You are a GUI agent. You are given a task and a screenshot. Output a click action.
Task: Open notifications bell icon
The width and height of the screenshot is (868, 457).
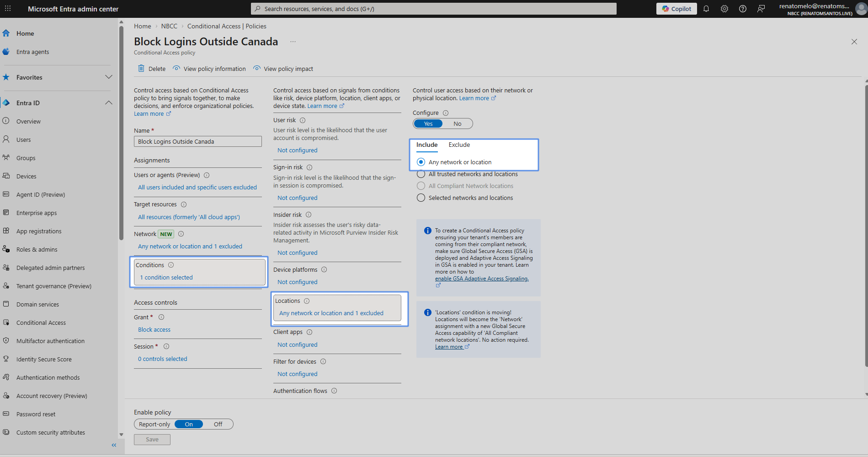[706, 9]
